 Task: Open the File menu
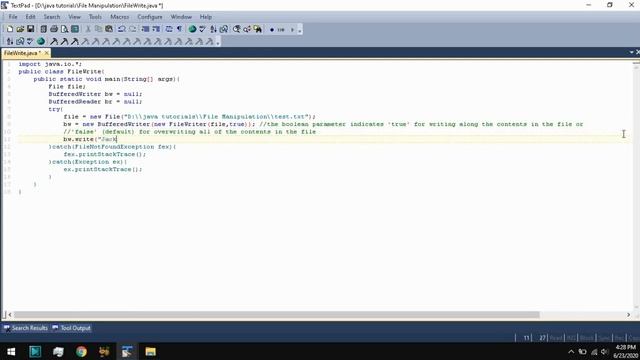[13, 17]
